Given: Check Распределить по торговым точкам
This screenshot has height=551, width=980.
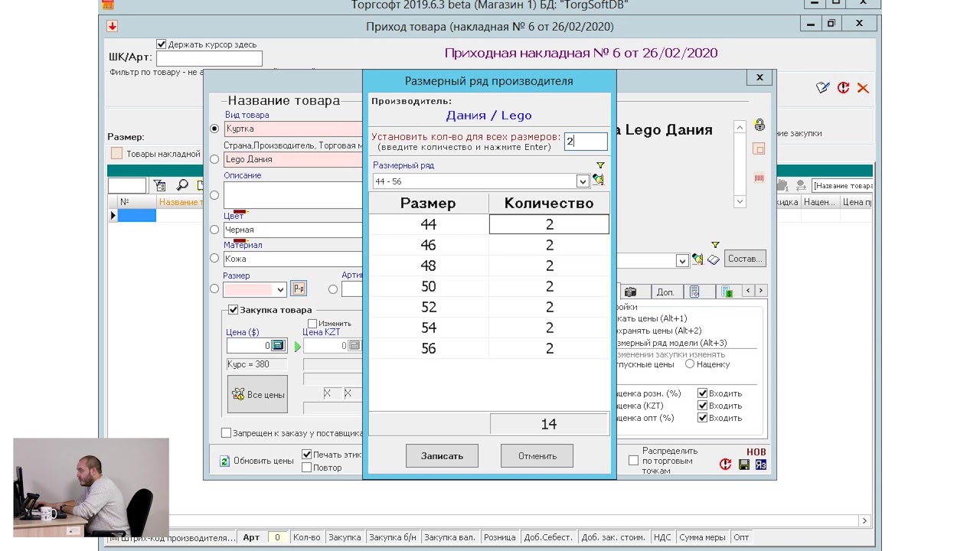Looking at the screenshot, I should coord(633,461).
